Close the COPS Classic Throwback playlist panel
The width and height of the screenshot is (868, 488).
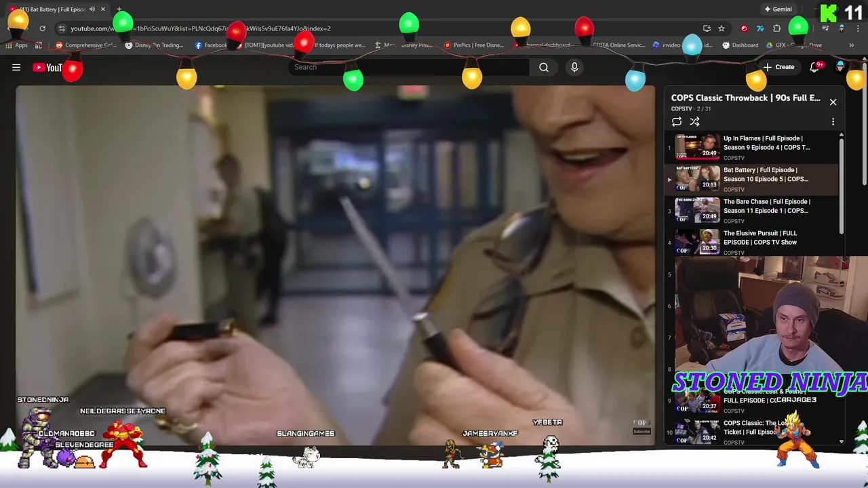(833, 102)
